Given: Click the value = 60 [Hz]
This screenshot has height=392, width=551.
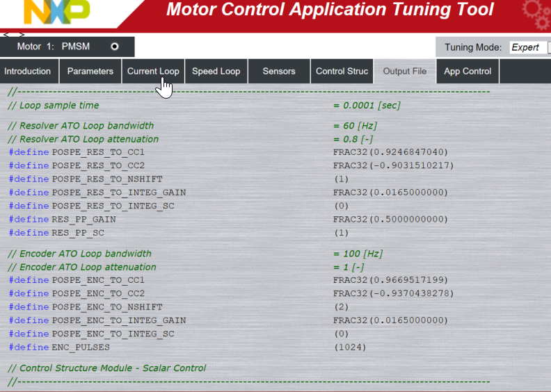Looking at the screenshot, I should 355,126.
